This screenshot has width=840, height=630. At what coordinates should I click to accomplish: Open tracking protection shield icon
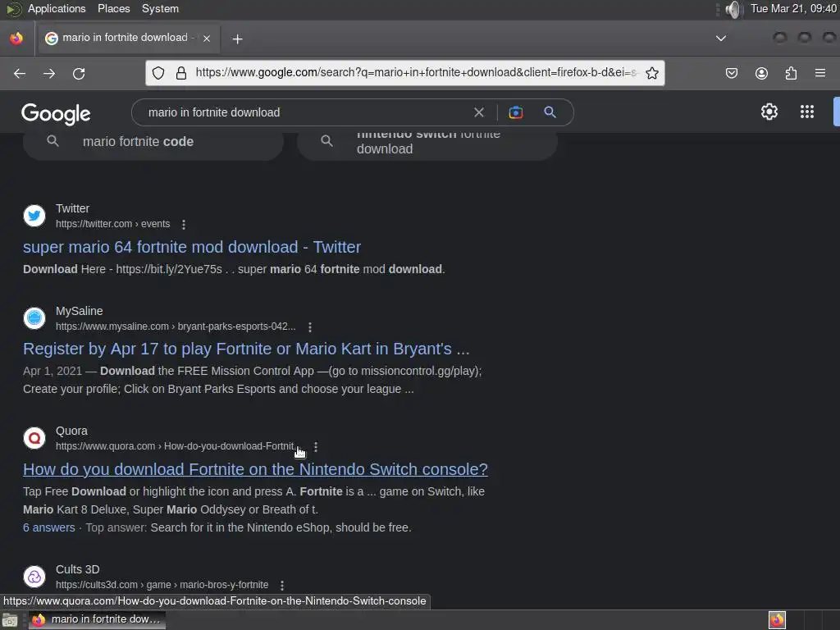tap(158, 73)
